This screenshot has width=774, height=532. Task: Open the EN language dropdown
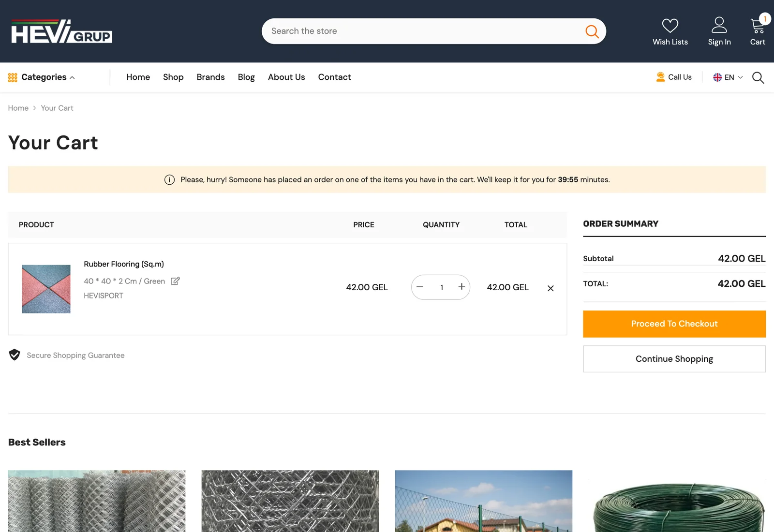click(728, 77)
